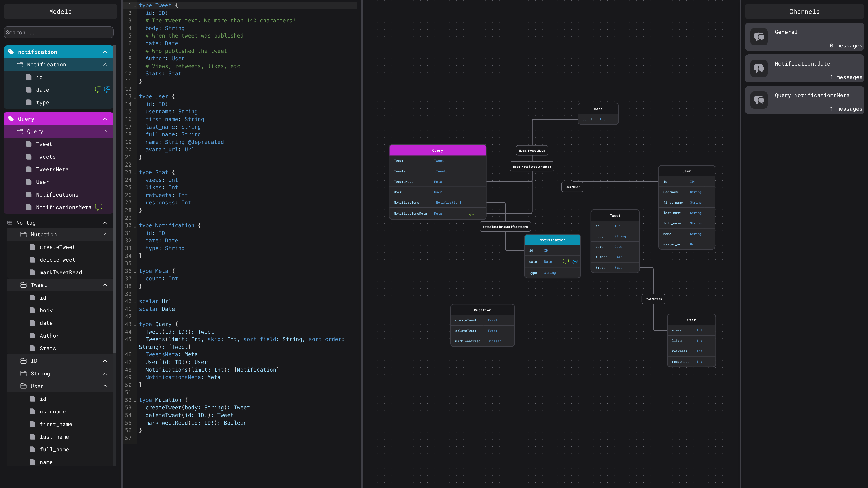Focus the models Search field
The width and height of the screenshot is (868, 488).
(59, 32)
